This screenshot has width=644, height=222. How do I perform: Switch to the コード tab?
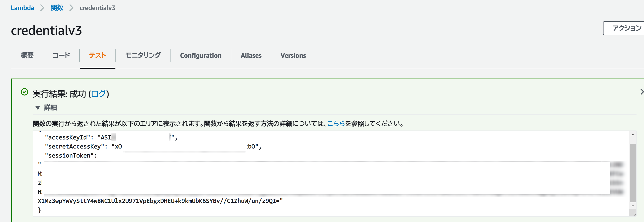(x=61, y=55)
